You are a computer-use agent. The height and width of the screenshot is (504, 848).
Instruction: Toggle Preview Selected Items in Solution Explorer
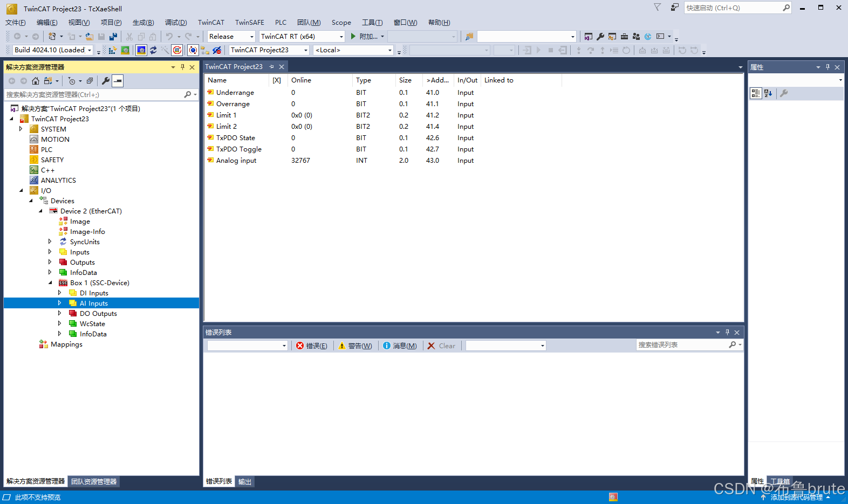118,81
